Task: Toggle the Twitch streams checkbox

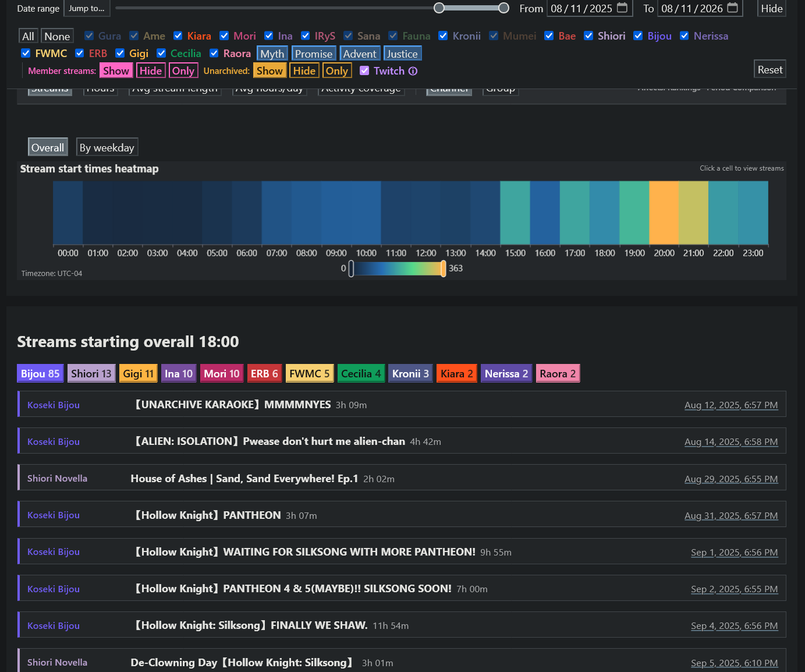Action: 364,71
